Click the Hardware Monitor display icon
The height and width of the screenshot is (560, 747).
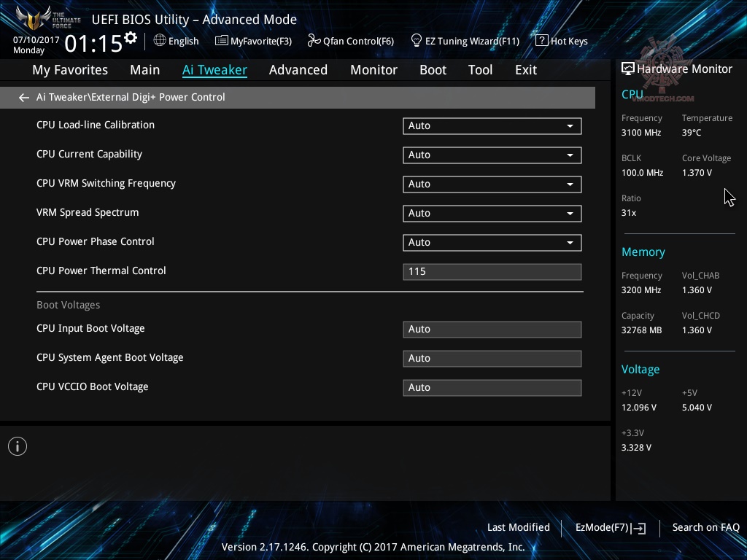pos(628,69)
